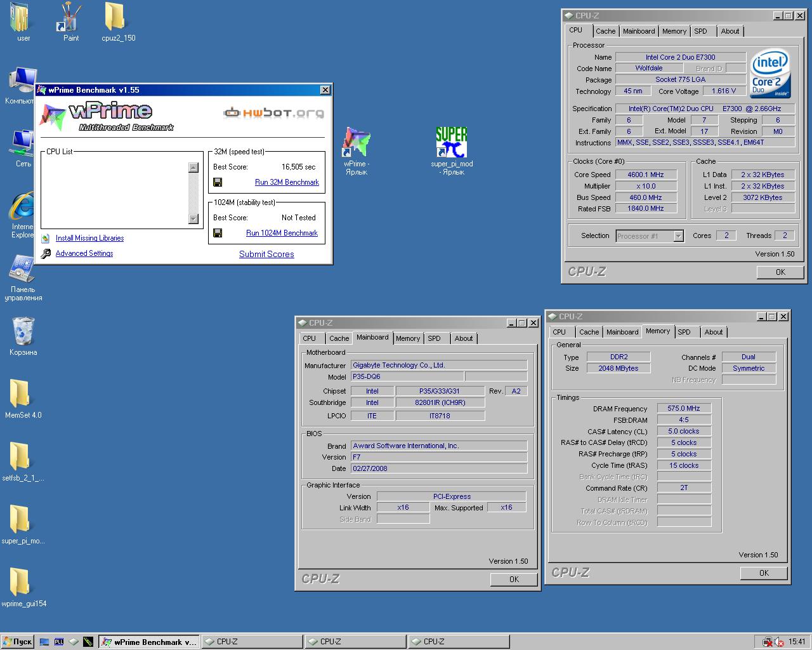
Task: Open Mainboard tab in the CPU-Z window listing Intel Core 2 Duo E7300
Action: [x=639, y=31]
